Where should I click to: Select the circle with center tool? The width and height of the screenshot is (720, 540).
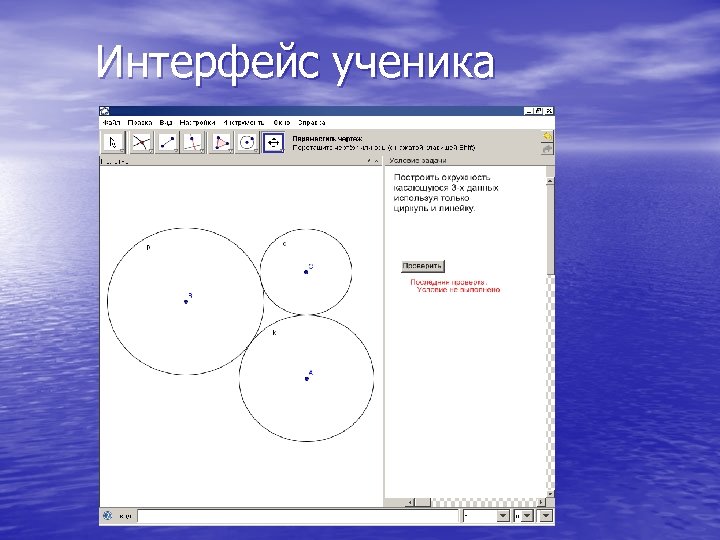pyautogui.click(x=247, y=142)
